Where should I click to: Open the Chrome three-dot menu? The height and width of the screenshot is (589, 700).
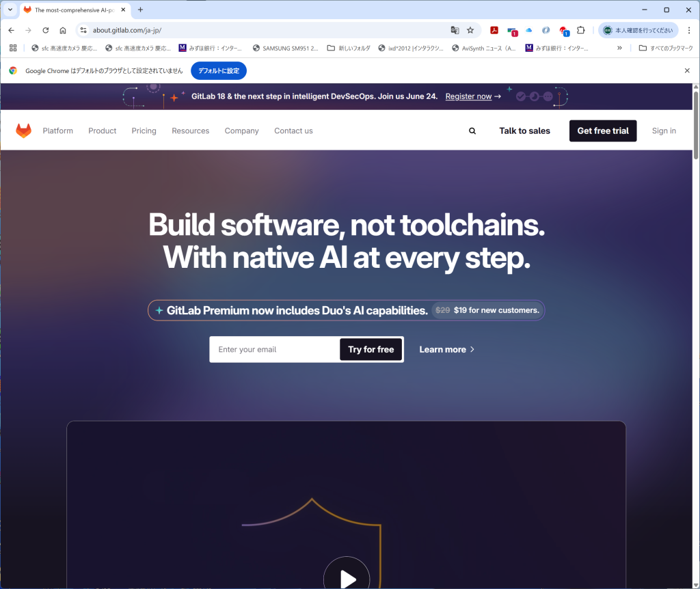689,30
